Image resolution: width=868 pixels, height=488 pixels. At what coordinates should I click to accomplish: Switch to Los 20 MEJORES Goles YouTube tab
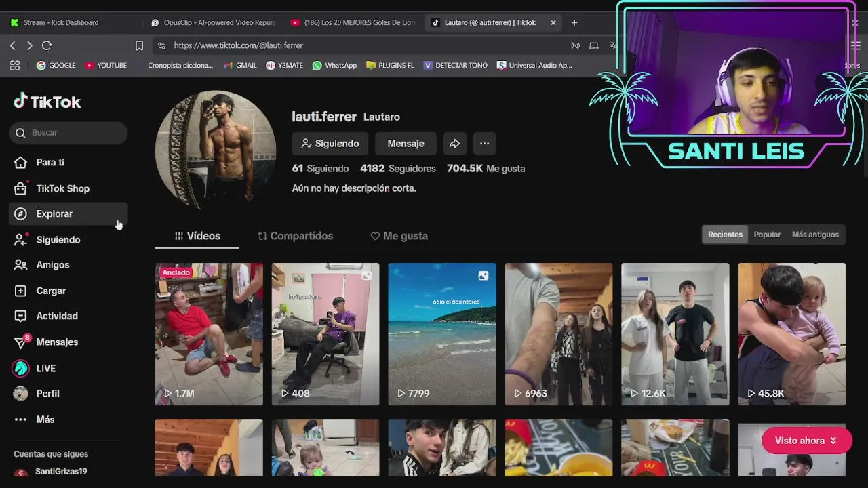coord(353,22)
